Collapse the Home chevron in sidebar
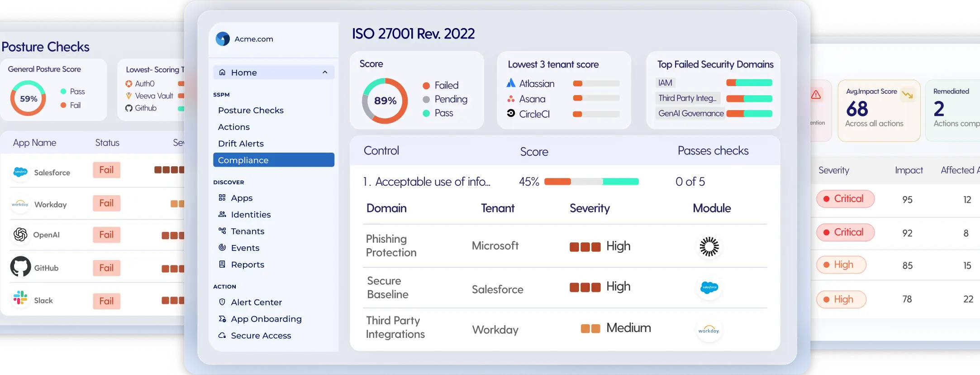 pos(325,72)
